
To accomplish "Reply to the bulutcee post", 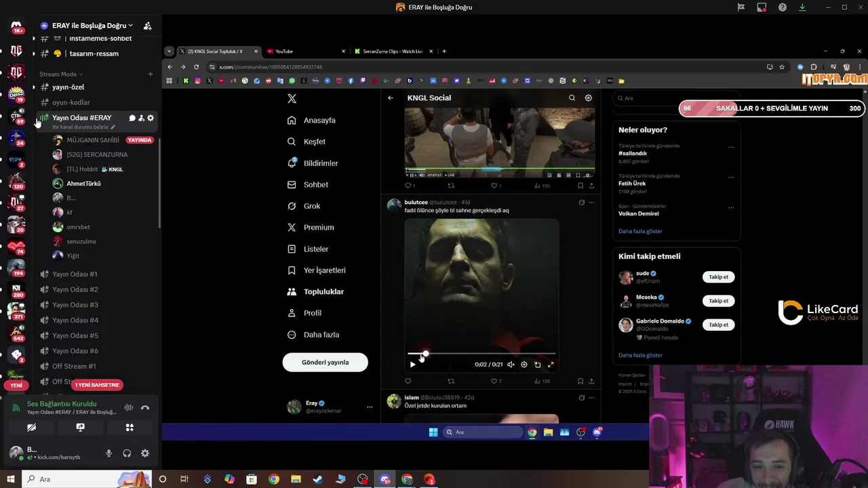I will (x=408, y=381).
